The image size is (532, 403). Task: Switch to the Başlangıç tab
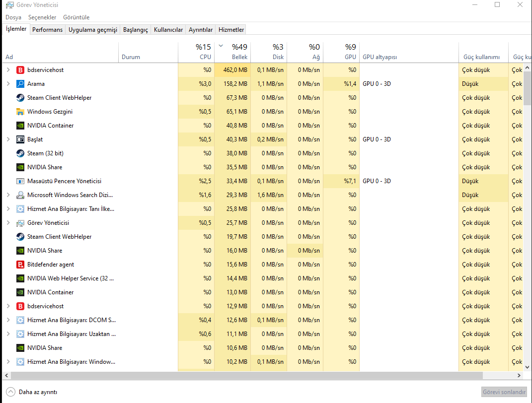136,30
